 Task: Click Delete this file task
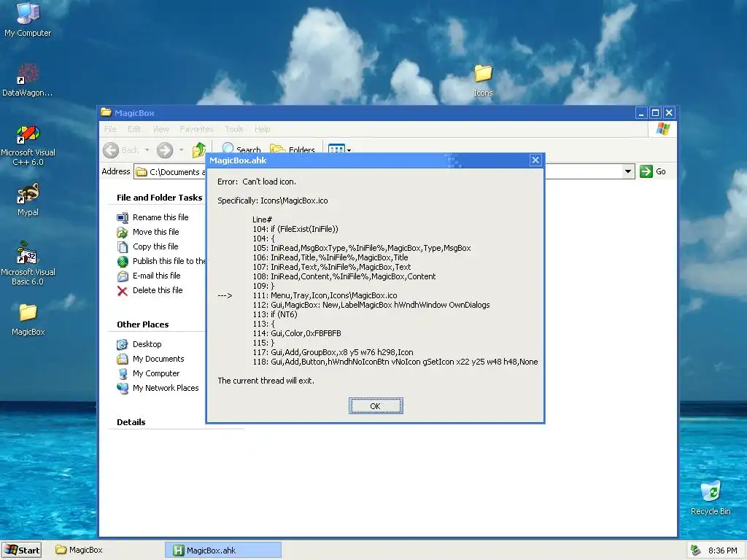[x=158, y=290]
